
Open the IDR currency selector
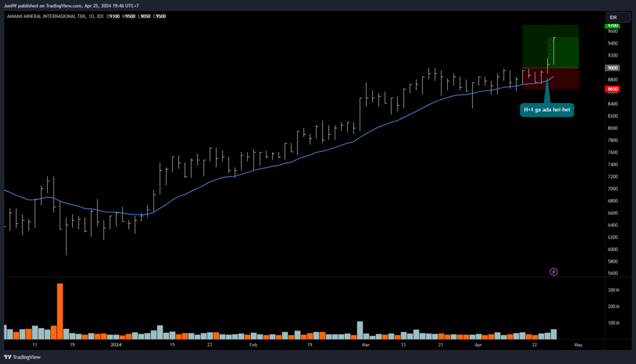[613, 17]
